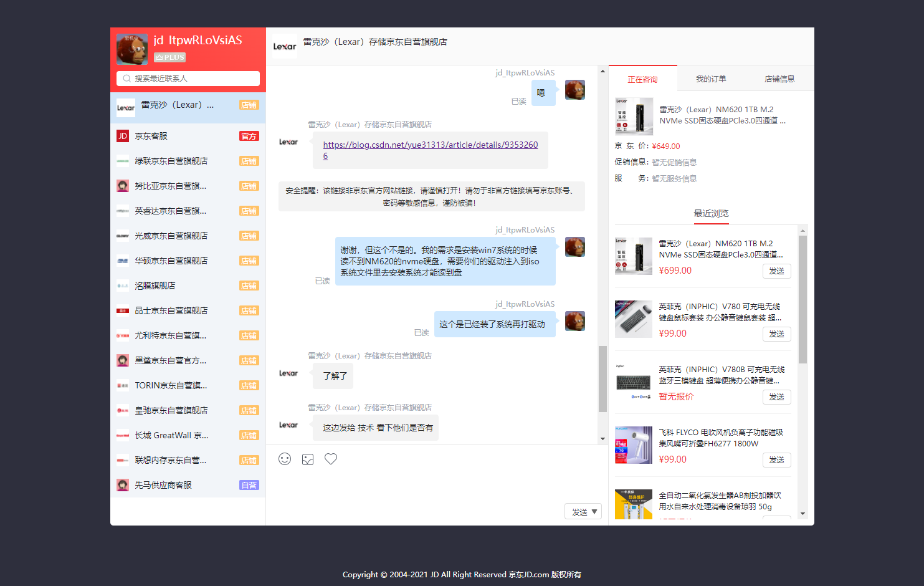Click the Lexar logo in chat header
Screen dimensions: 924x586
point(285,46)
